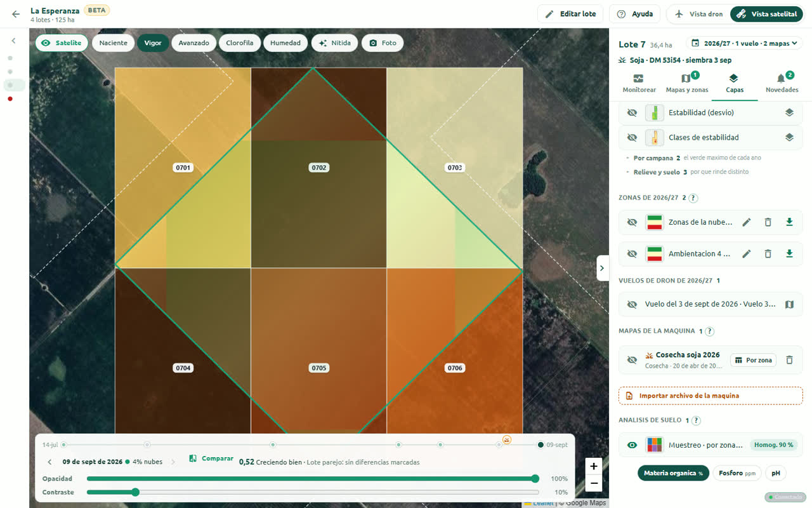812x508 pixels.
Task: Go back with the arrow beside La Esperanza
Action: [x=16, y=14]
